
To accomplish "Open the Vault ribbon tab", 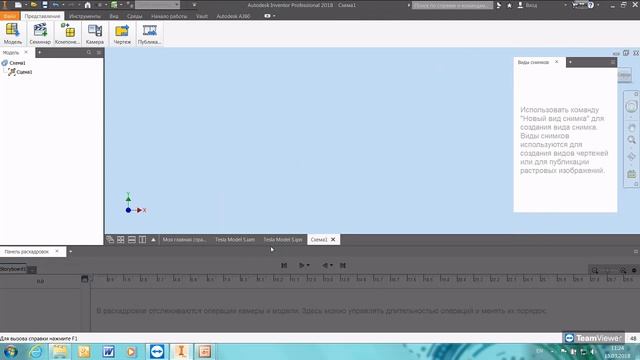I will (202, 16).
